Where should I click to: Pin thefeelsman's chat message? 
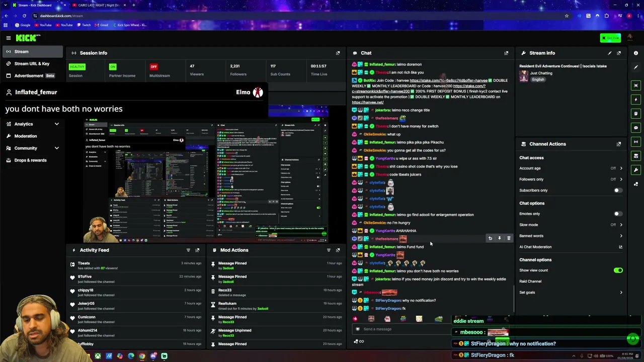click(500, 238)
